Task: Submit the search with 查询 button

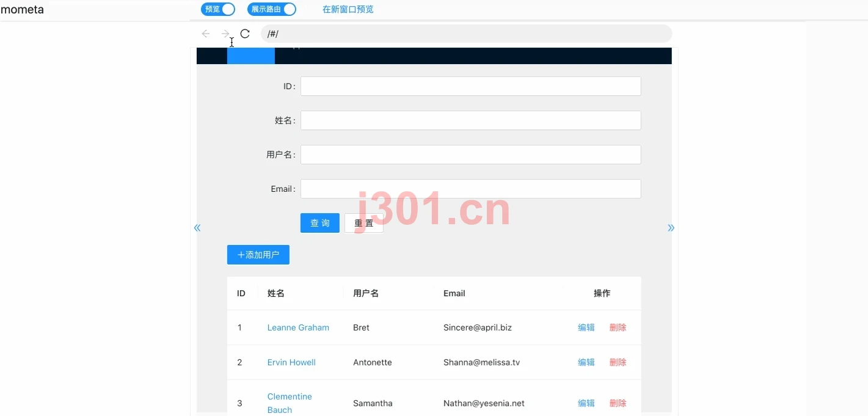Action: pyautogui.click(x=320, y=223)
